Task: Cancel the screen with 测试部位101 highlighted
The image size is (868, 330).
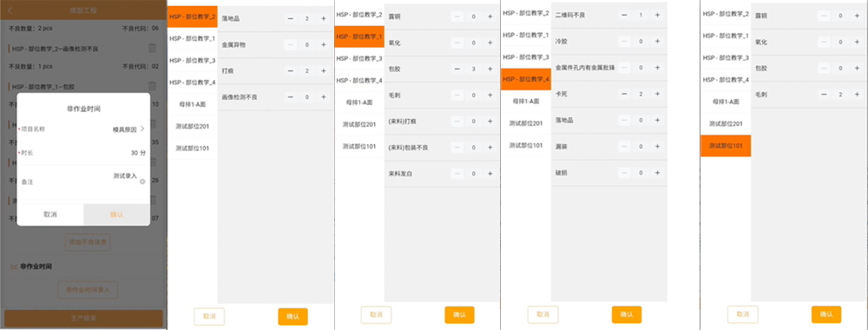Action: pyautogui.click(x=743, y=314)
